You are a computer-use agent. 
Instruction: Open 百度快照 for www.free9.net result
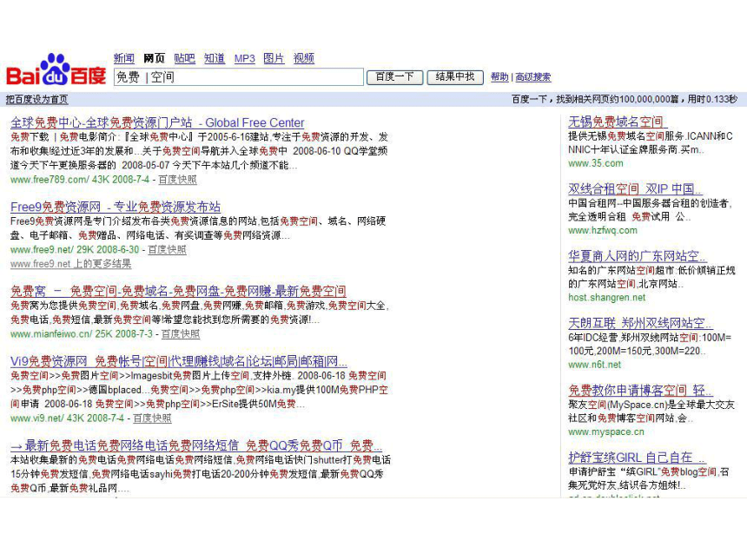(x=167, y=249)
